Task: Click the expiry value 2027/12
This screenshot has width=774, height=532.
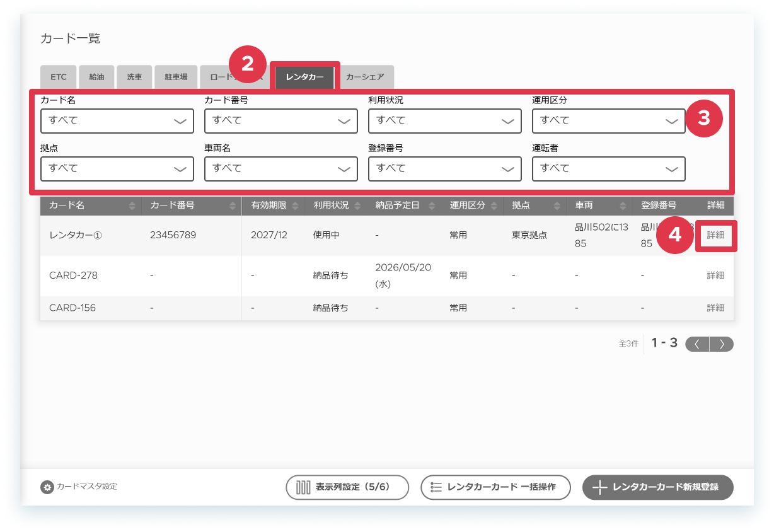Action: pyautogui.click(x=269, y=235)
